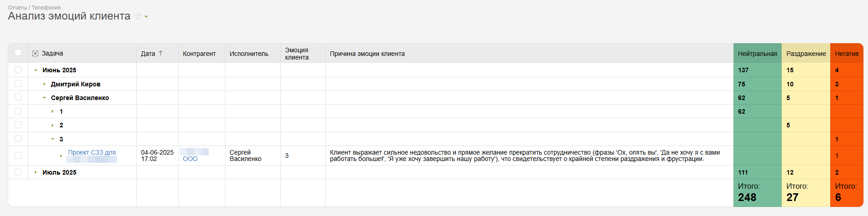Go to Отчеты / Телефония breadcrumb
The height and width of the screenshot is (216, 868).
[34, 7]
